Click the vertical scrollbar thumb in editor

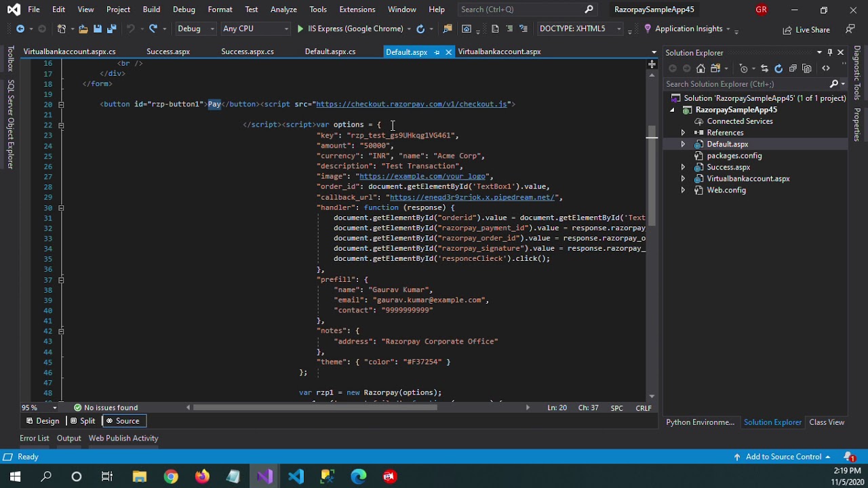click(x=652, y=176)
